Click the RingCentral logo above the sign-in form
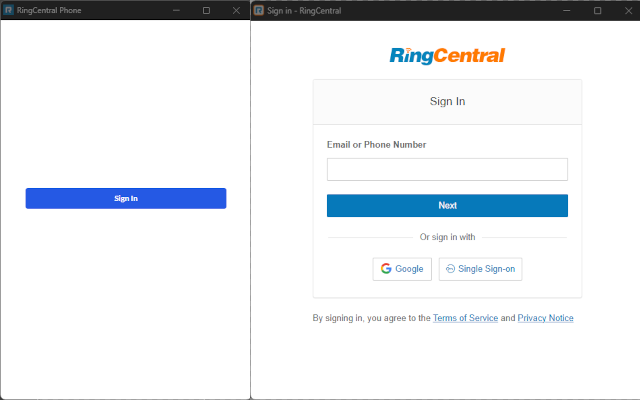Image resolution: width=640 pixels, height=400 pixels. pyautogui.click(x=447, y=55)
